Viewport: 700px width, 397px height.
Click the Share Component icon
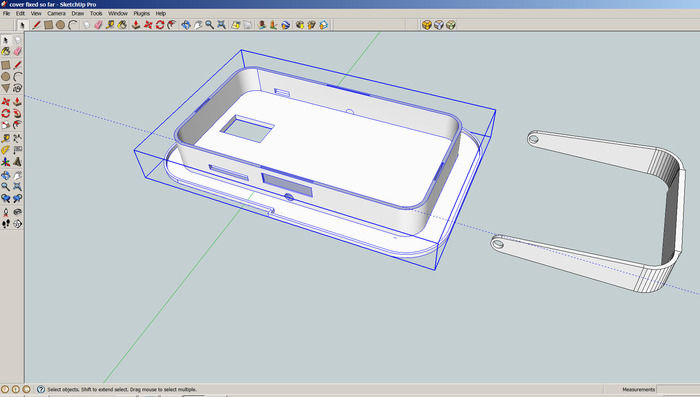coord(323,25)
